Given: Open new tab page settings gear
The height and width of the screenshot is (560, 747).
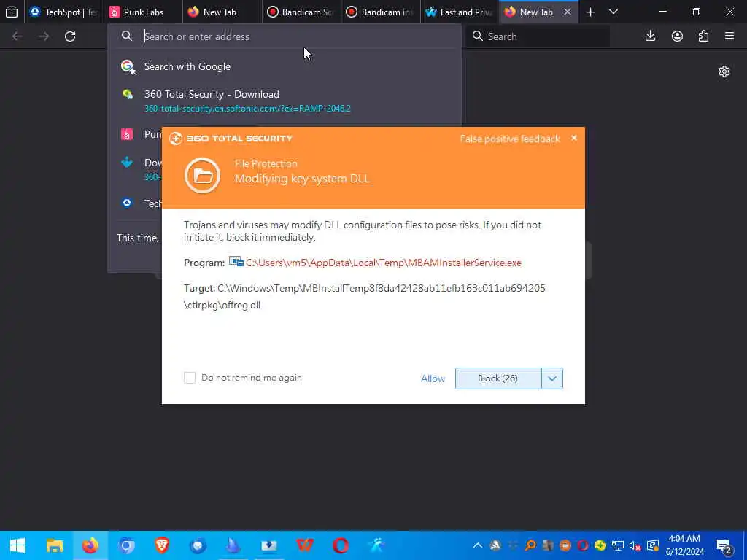Looking at the screenshot, I should (724, 71).
